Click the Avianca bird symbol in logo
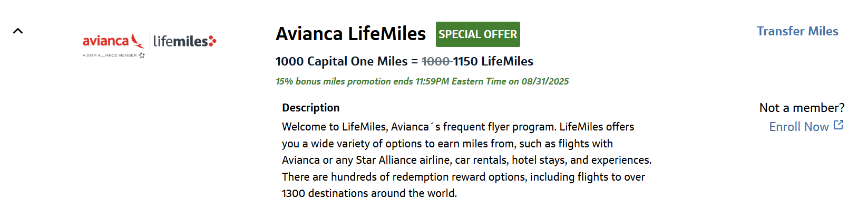The width and height of the screenshot is (868, 206). tap(138, 41)
